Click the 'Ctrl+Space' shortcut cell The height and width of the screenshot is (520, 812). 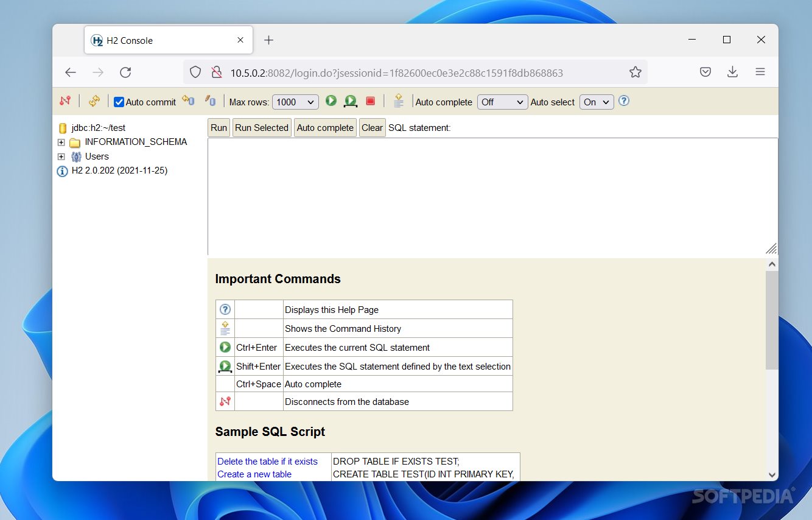[259, 384]
